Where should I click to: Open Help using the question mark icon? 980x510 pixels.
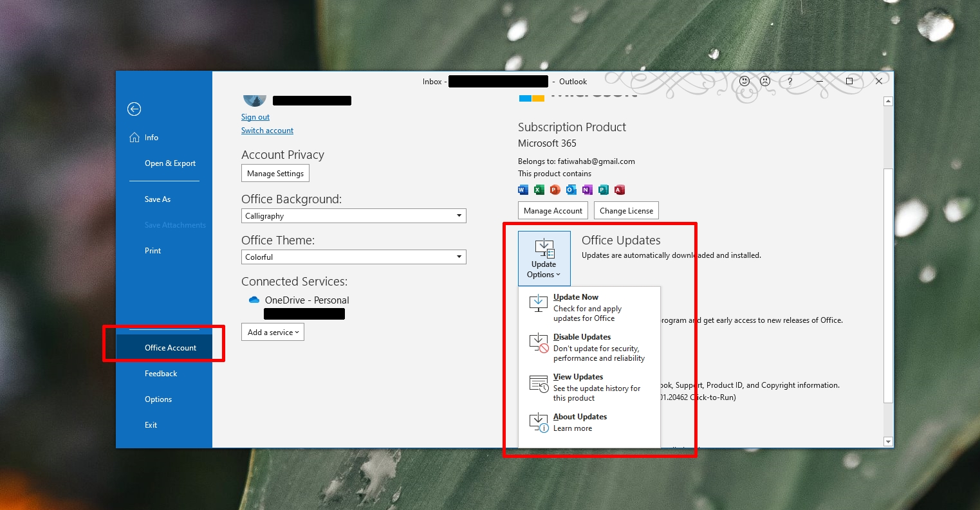[790, 81]
